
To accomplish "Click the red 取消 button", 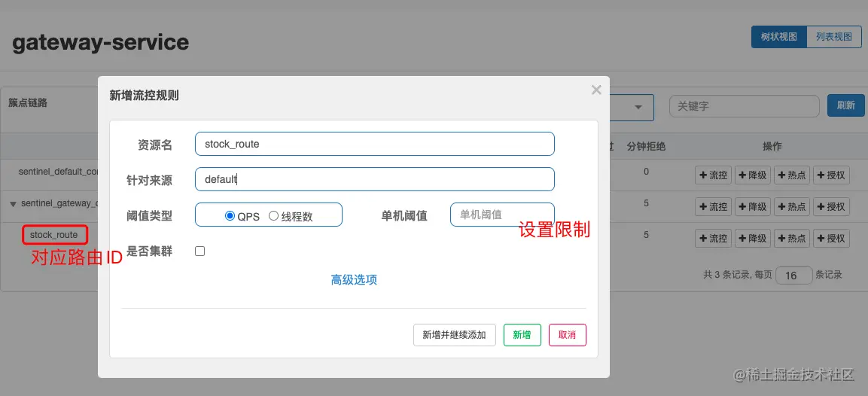I will 568,335.
